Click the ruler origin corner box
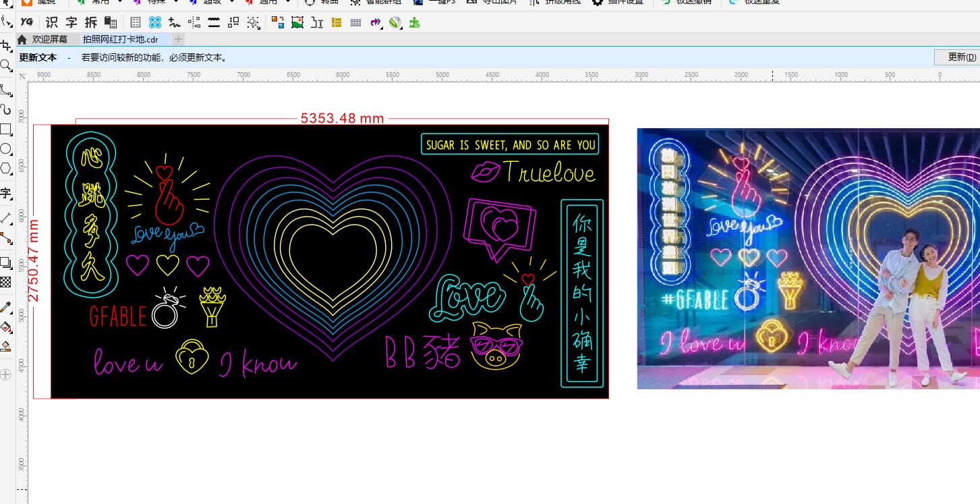 [22, 75]
